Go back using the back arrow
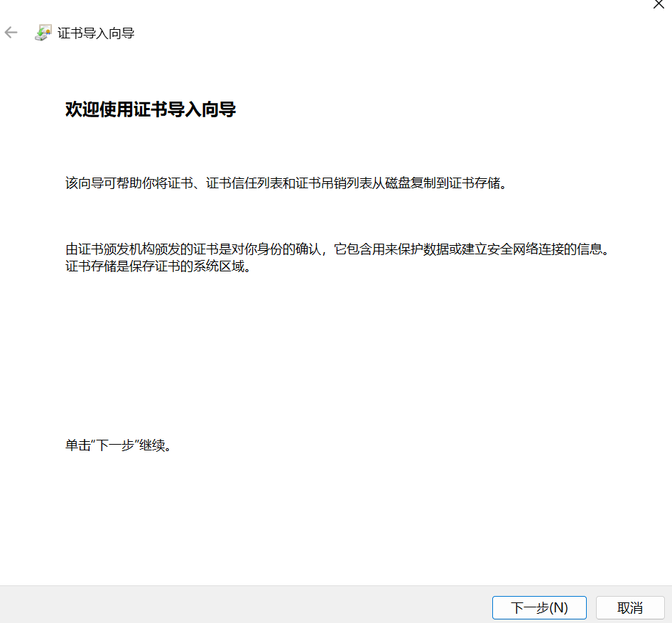Screen dimensions: 672x623 [x=11, y=33]
